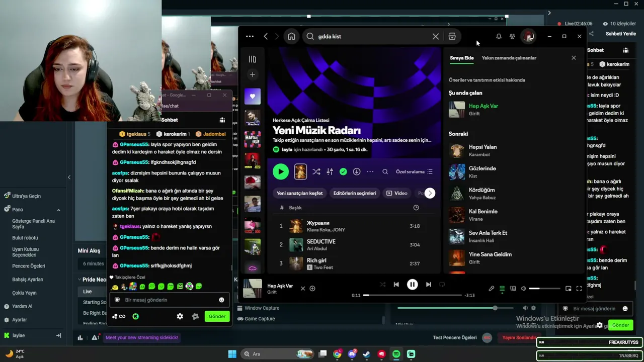This screenshot has height=362, width=644.
Task: Select the Yeni sanatçıları keşfet chip
Action: [299, 193]
